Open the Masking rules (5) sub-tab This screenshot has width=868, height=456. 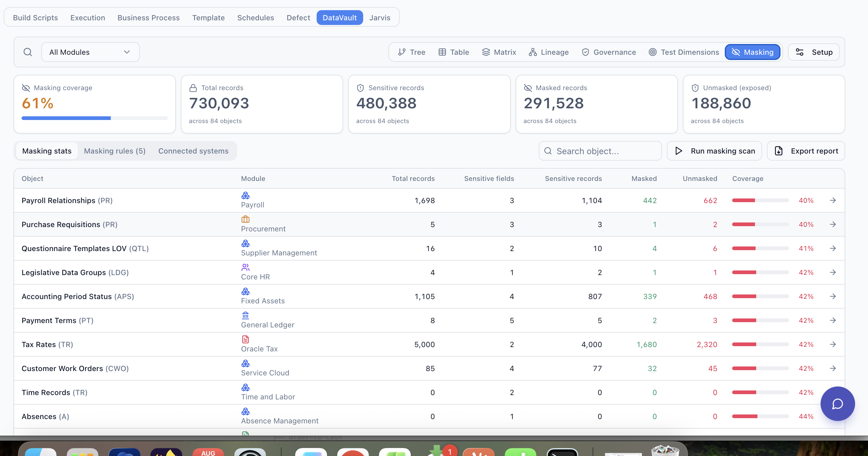pyautogui.click(x=115, y=151)
